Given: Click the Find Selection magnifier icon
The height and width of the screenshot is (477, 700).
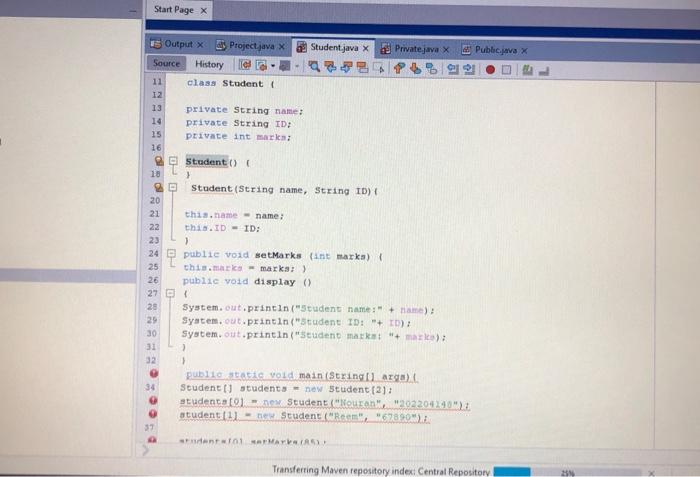Looking at the screenshot, I should tap(314, 67).
